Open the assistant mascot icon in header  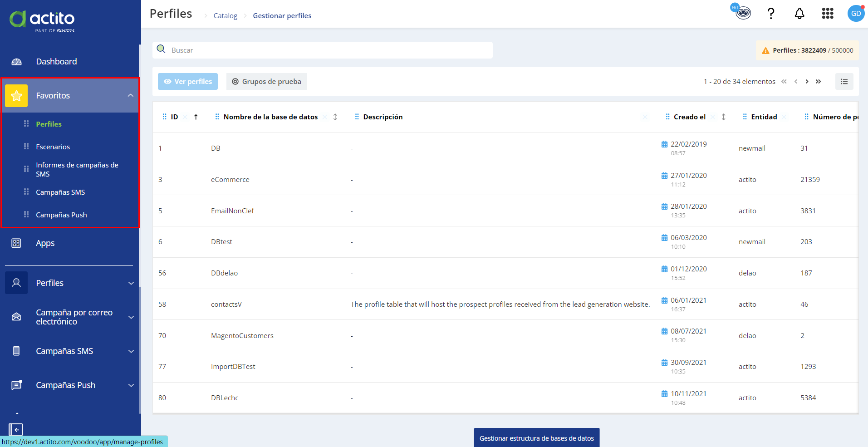[x=742, y=13]
